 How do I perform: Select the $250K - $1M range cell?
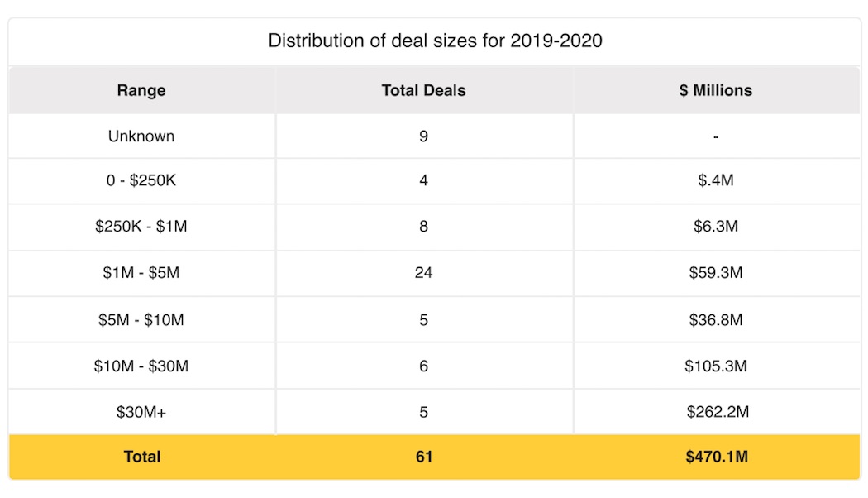tap(141, 226)
